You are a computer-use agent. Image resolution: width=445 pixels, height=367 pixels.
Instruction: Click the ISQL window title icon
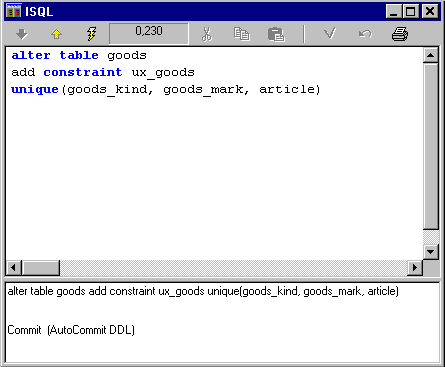[x=14, y=11]
